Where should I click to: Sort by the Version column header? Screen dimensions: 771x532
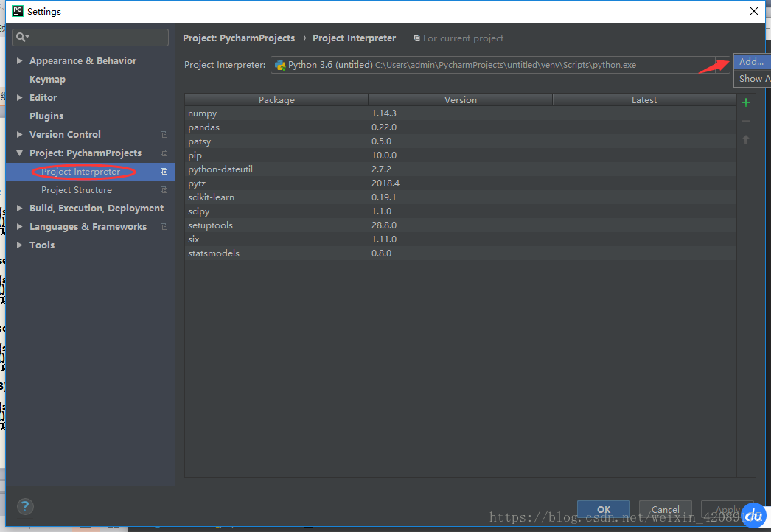(460, 99)
